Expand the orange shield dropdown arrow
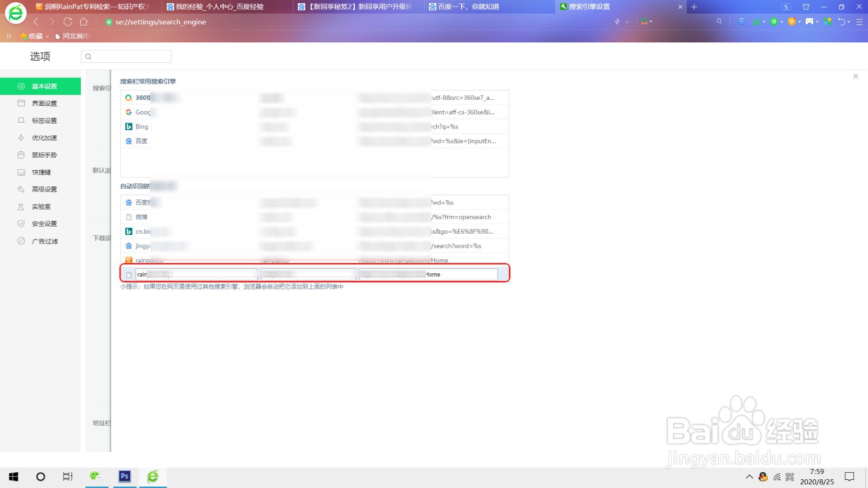Image resolution: width=868 pixels, height=488 pixels. (800, 22)
